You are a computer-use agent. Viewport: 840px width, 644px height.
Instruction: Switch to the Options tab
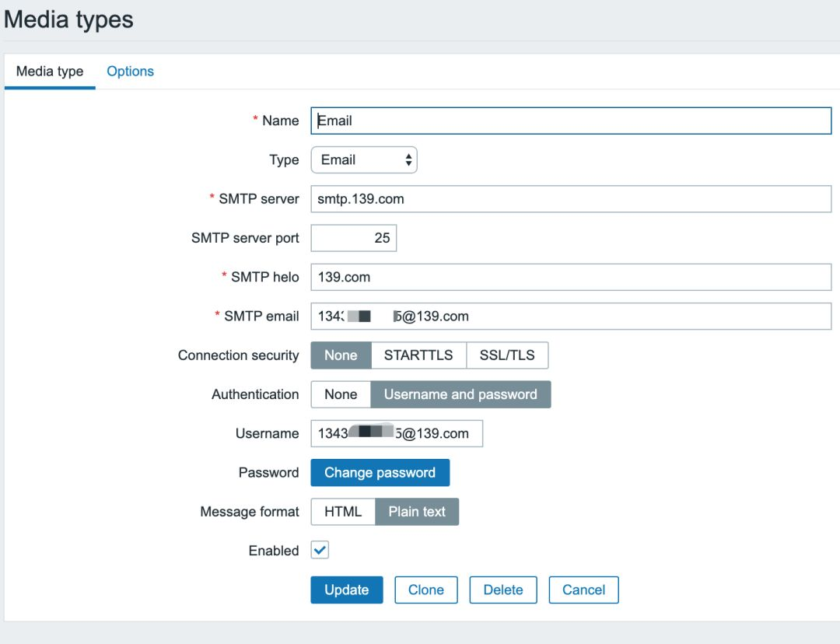tap(130, 72)
